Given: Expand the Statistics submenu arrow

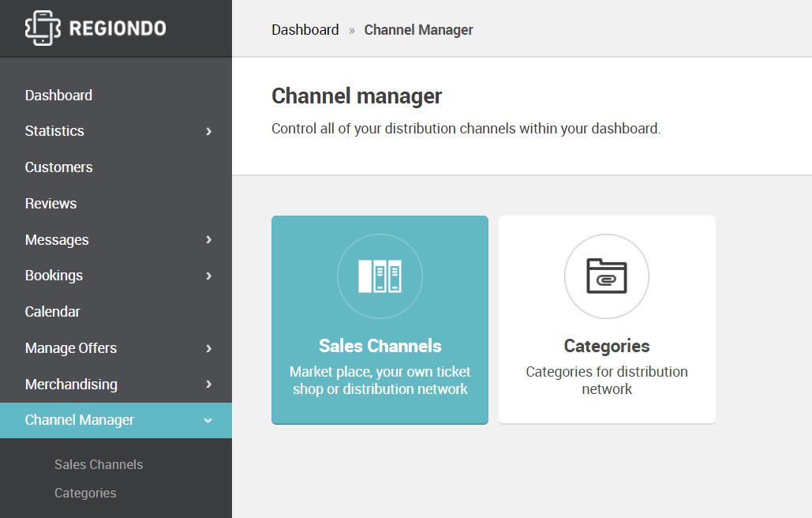Looking at the screenshot, I should pos(208,131).
